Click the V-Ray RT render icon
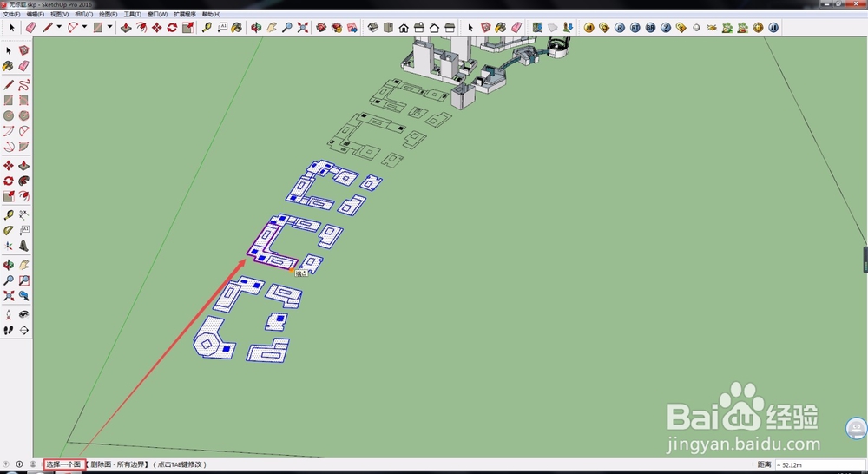The image size is (868, 474). tap(635, 27)
